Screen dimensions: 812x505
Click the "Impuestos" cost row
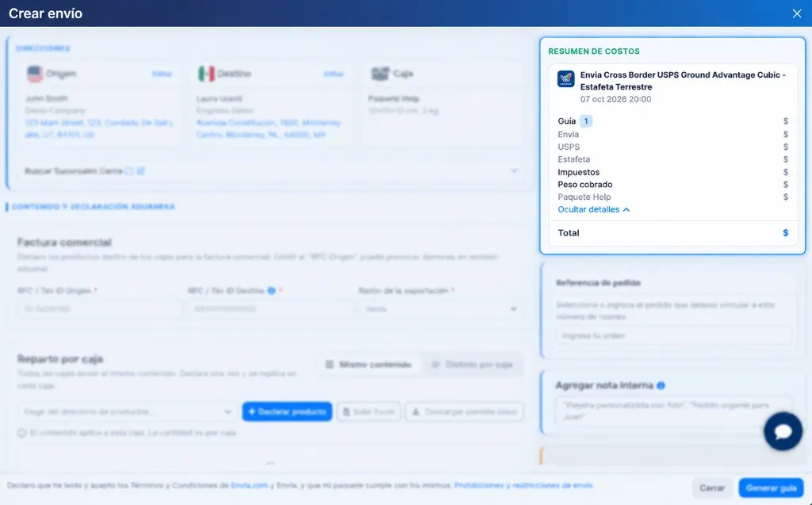[x=672, y=172]
